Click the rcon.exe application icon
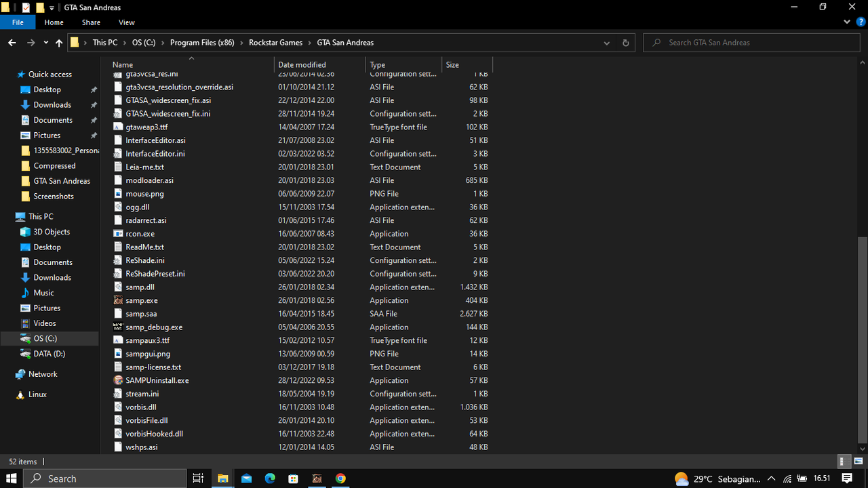This screenshot has height=488, width=868. coord(118,234)
